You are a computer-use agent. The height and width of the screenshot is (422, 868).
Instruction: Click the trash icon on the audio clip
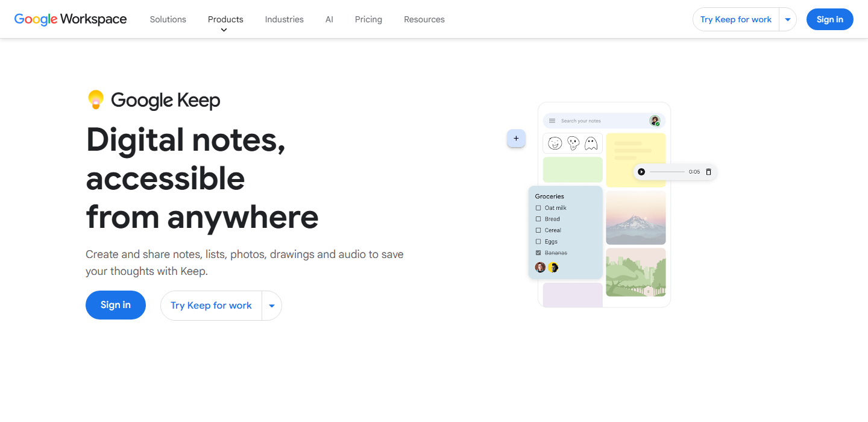coord(708,172)
